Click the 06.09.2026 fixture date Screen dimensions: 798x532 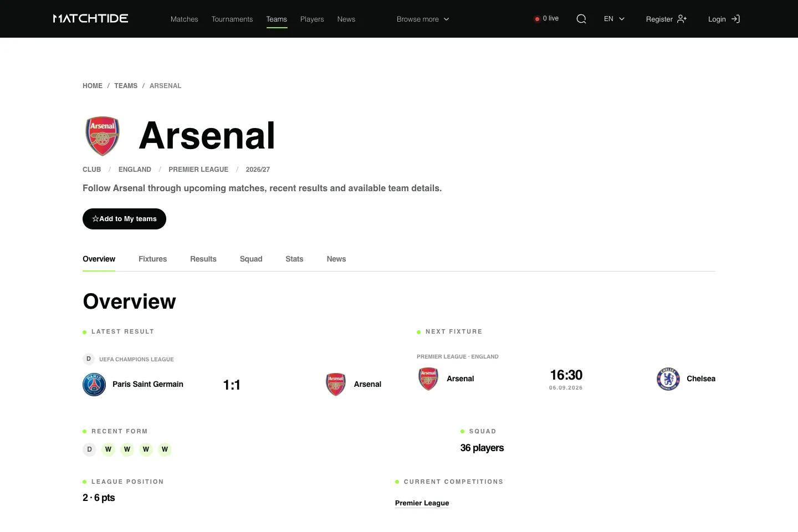pyautogui.click(x=566, y=388)
